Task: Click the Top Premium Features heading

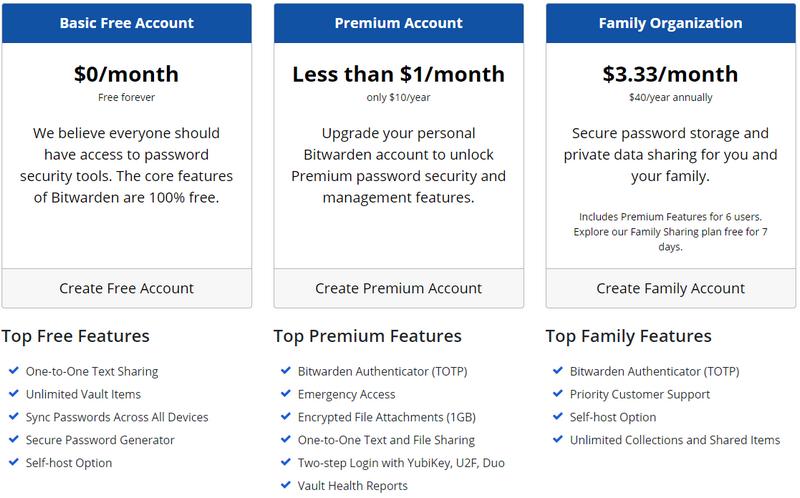Action: [x=368, y=336]
